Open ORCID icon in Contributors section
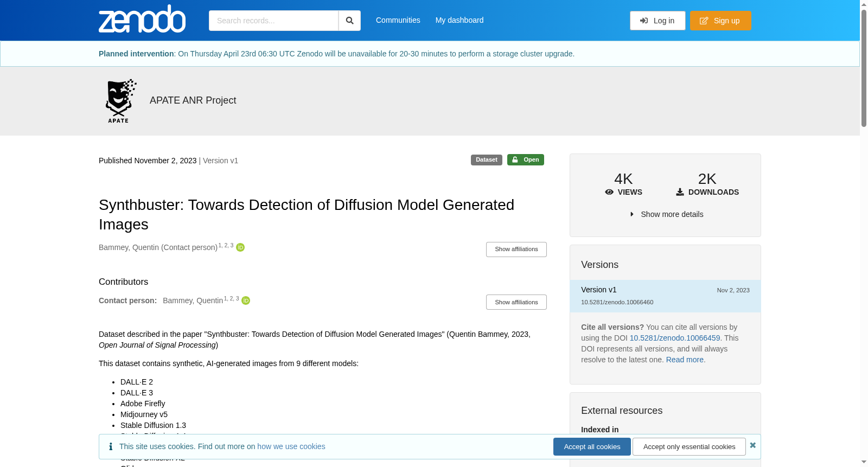 (x=246, y=300)
